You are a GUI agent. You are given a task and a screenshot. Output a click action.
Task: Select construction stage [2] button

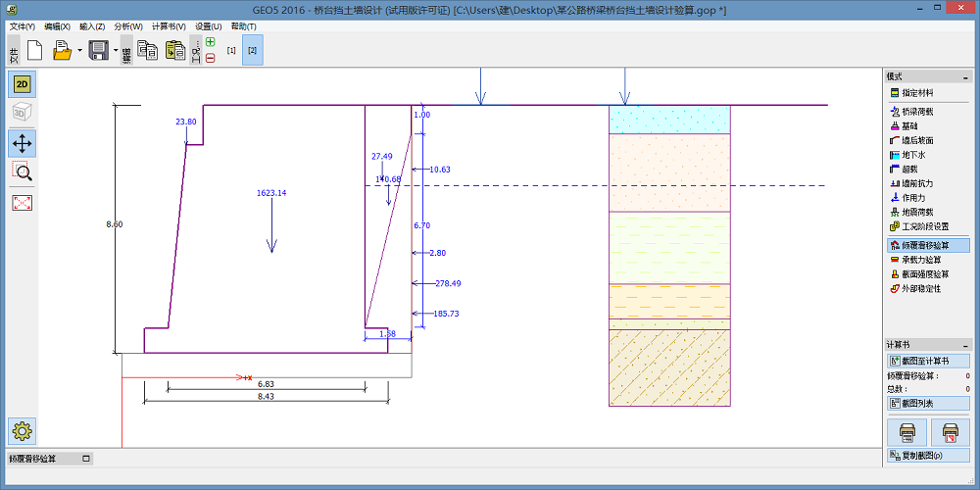[x=253, y=50]
